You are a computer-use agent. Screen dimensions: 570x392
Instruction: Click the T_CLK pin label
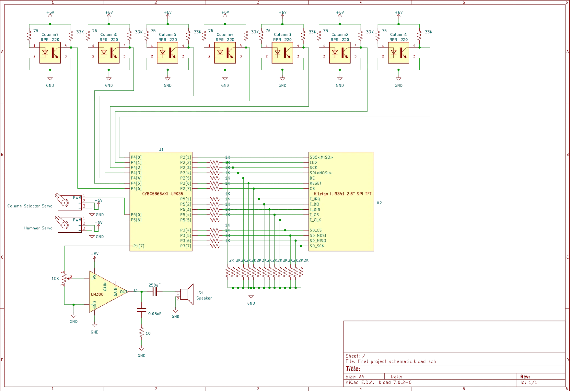pos(315,220)
